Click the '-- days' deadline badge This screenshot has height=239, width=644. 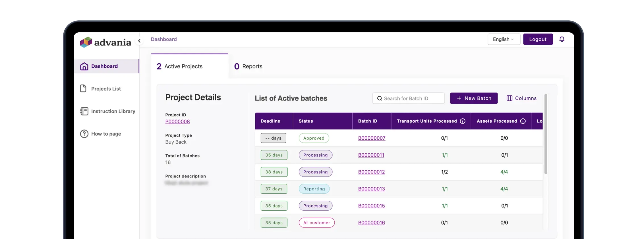pos(273,138)
